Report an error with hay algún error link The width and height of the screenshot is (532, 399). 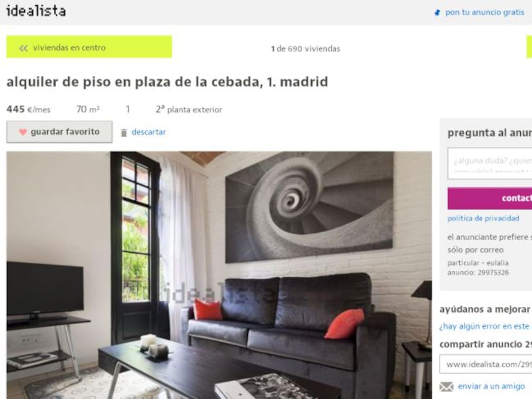485,326
